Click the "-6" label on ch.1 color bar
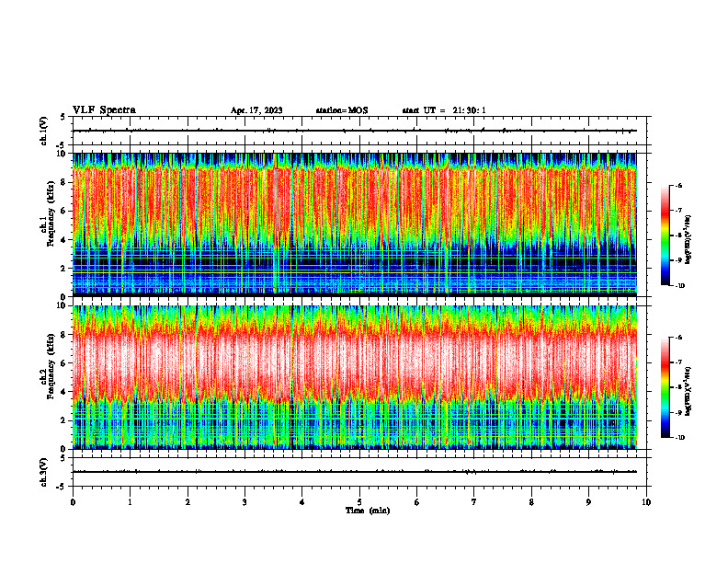Screen dimensions: 728x563 click(x=679, y=186)
